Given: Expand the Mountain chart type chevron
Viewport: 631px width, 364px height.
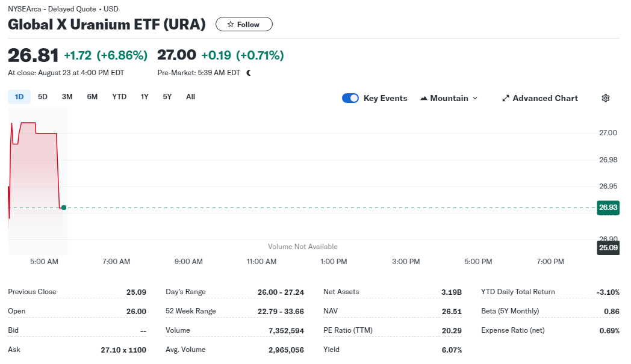Looking at the screenshot, I should click(x=475, y=98).
